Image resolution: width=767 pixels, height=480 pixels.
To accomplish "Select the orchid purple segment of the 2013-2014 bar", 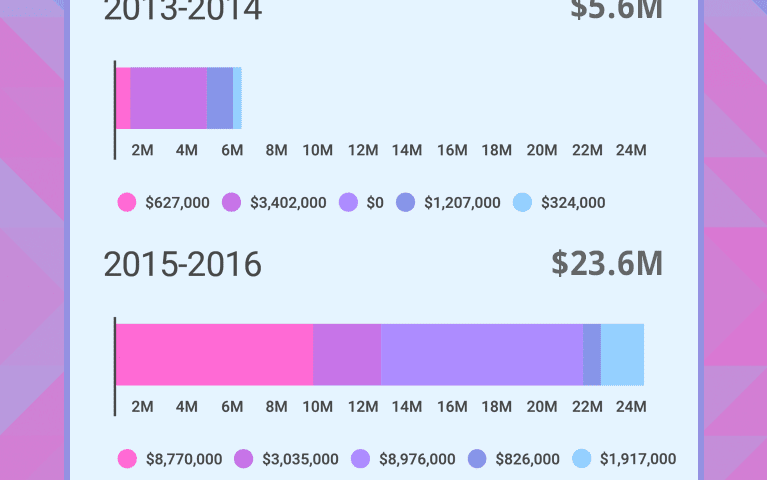I will tap(169, 98).
